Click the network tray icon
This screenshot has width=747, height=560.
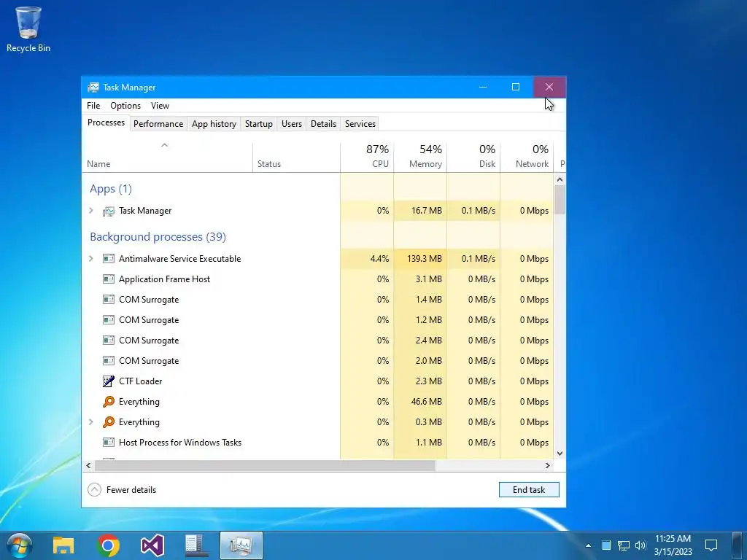point(624,545)
